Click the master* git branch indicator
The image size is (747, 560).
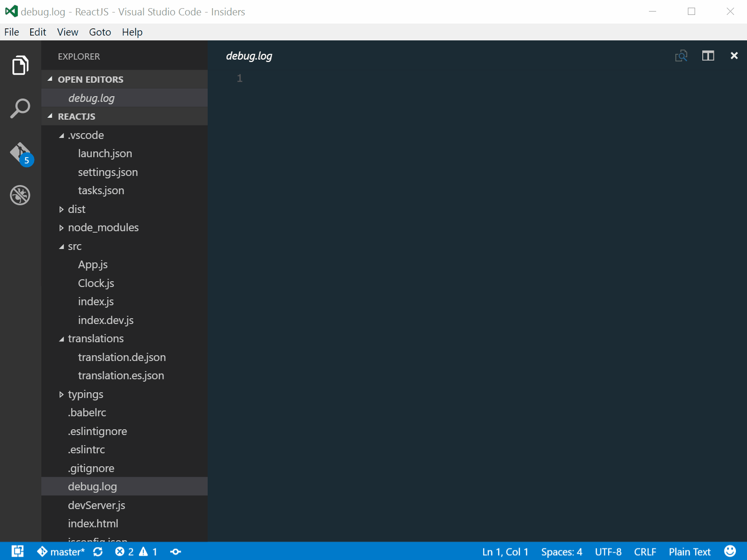(x=61, y=552)
